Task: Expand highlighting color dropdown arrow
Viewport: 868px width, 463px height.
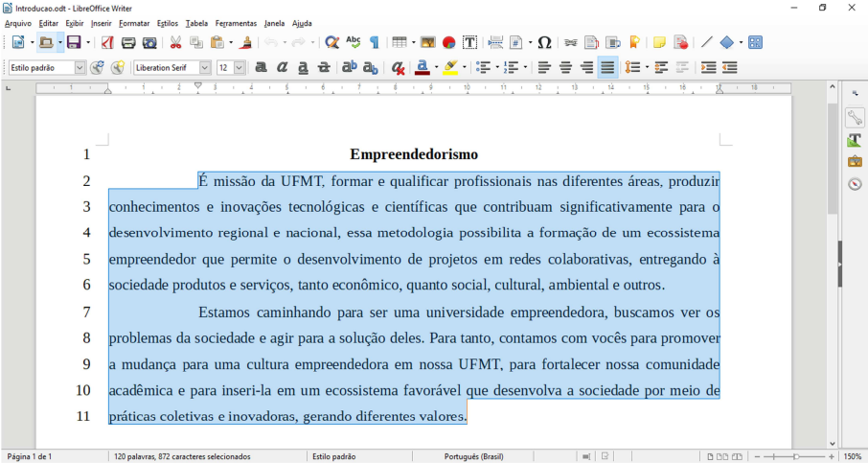Action: tap(464, 67)
